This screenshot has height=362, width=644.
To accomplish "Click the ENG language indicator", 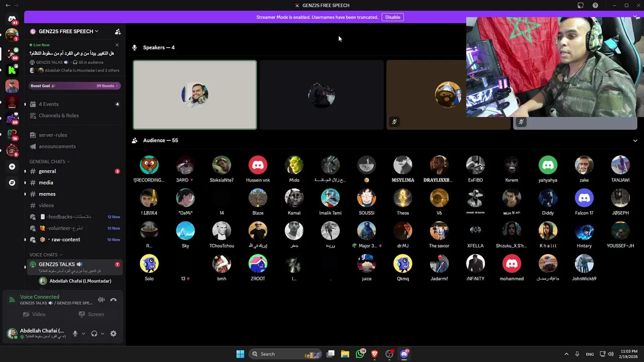I will pyautogui.click(x=590, y=354).
